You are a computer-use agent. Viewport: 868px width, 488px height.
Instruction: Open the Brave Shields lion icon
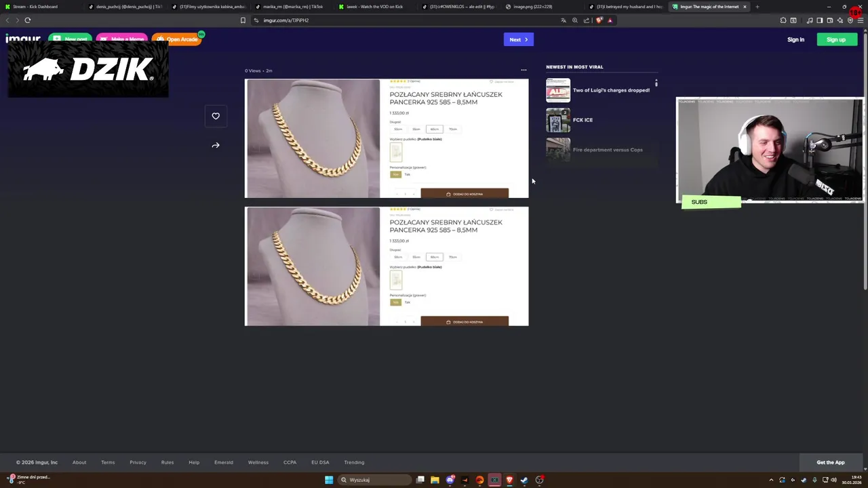(x=599, y=20)
